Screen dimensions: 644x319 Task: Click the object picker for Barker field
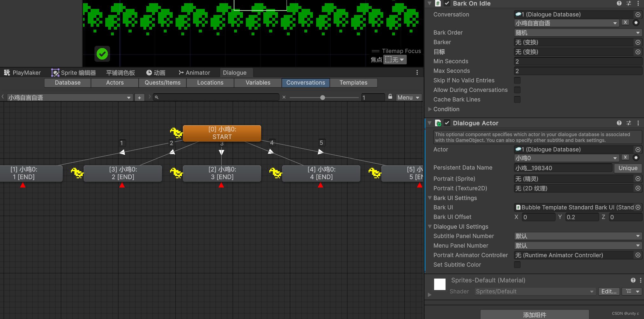[638, 42]
